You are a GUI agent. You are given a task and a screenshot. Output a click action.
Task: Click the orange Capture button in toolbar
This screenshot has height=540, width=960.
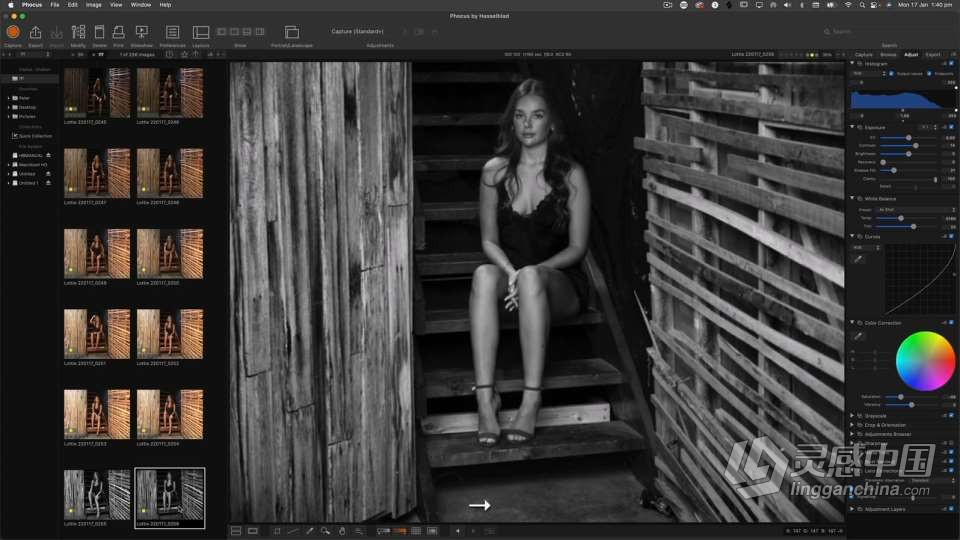coord(13,33)
